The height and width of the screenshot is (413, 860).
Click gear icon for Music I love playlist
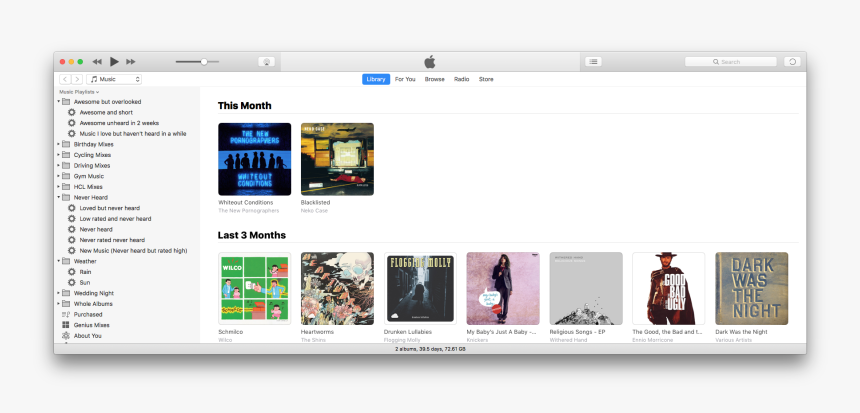tap(71, 134)
